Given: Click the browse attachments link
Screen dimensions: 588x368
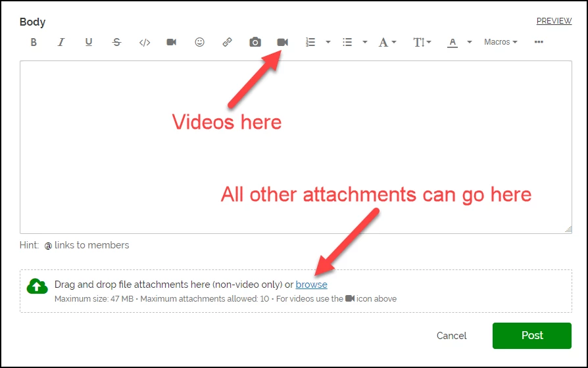Looking at the screenshot, I should [311, 285].
